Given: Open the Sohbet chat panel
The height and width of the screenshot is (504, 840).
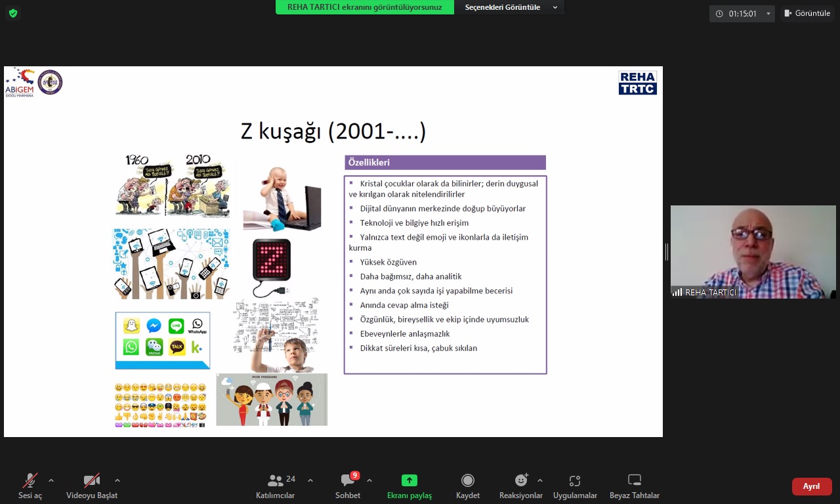Looking at the screenshot, I should click(x=348, y=486).
